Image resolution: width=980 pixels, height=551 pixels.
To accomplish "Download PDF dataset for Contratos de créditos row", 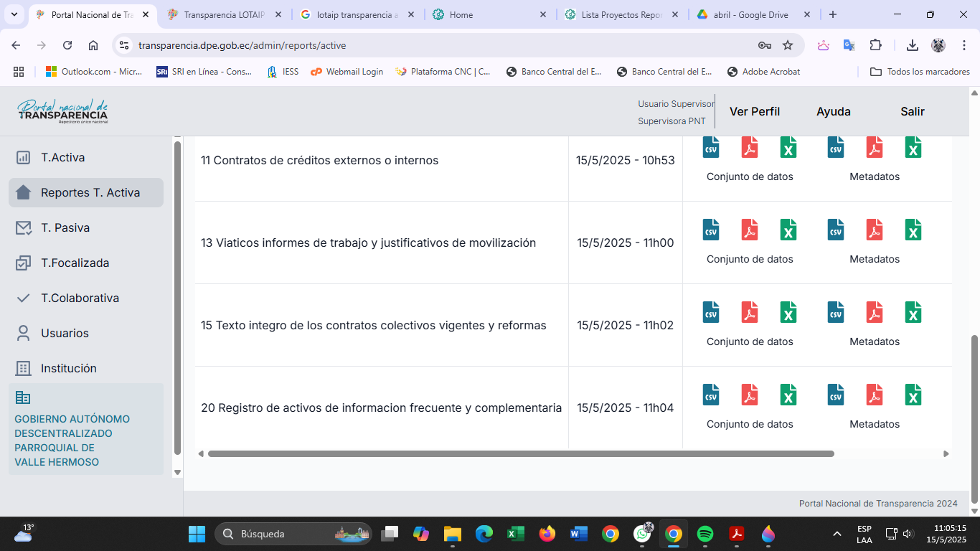I will 750,147.
